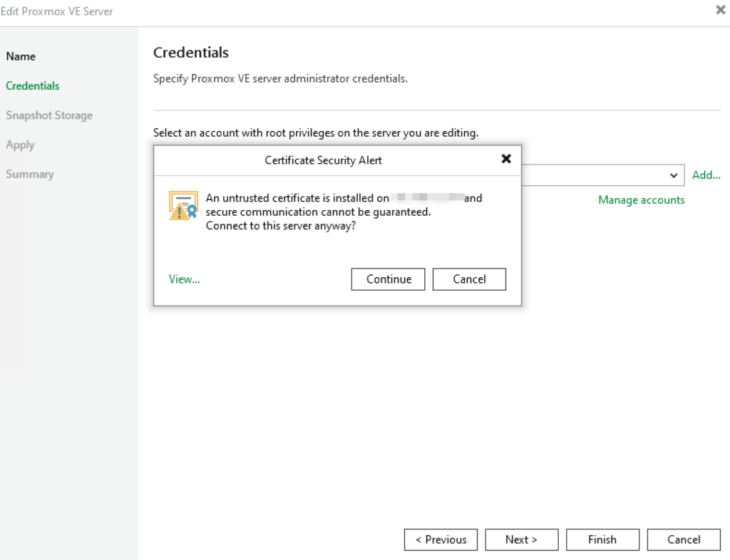This screenshot has width=730, height=560.
Task: Select the Apply step in sidebar
Action: tap(20, 145)
